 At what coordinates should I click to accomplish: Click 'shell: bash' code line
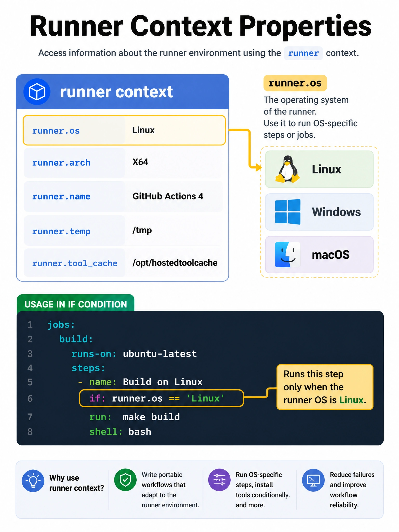120,432
